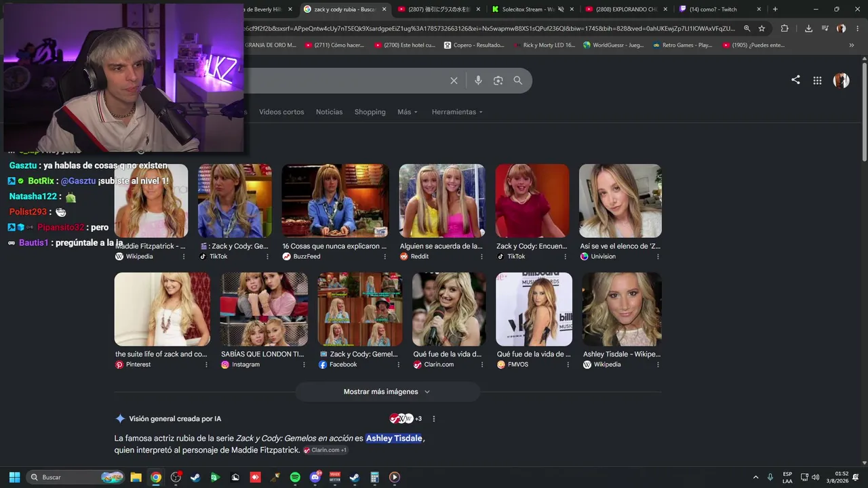Expand Mostrar más imágenes

[387, 392]
